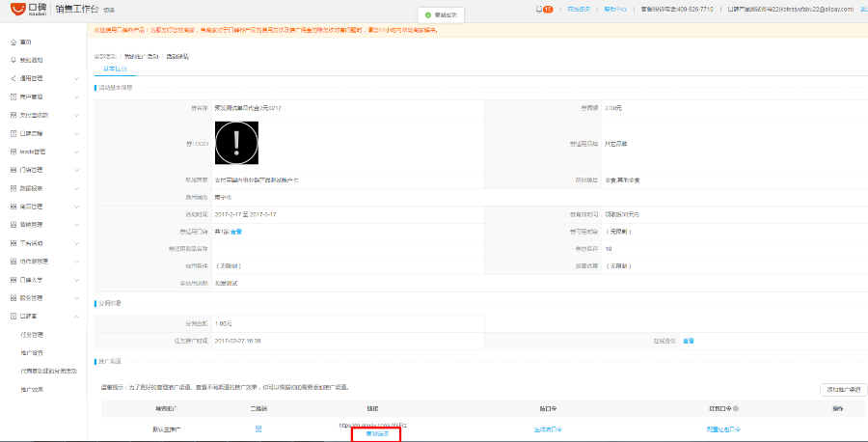Open 推广效果 in the sidebar
This screenshot has height=442, width=868.
(32, 389)
